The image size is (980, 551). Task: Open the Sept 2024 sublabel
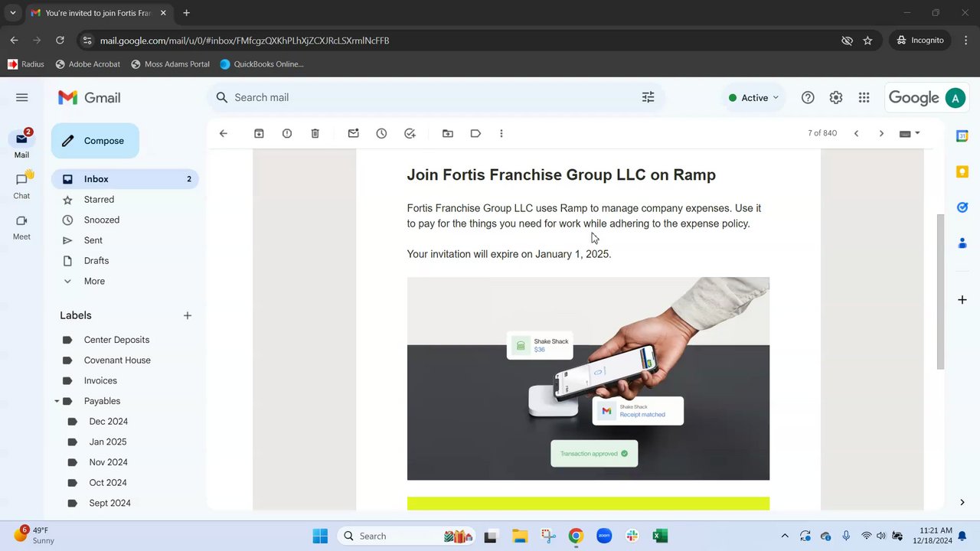[109, 503]
